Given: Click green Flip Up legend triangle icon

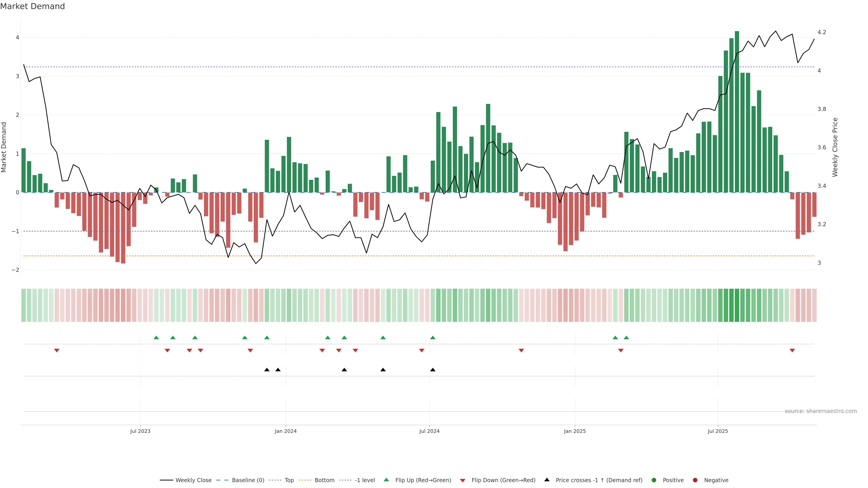Looking at the screenshot, I should pyautogui.click(x=387, y=480).
